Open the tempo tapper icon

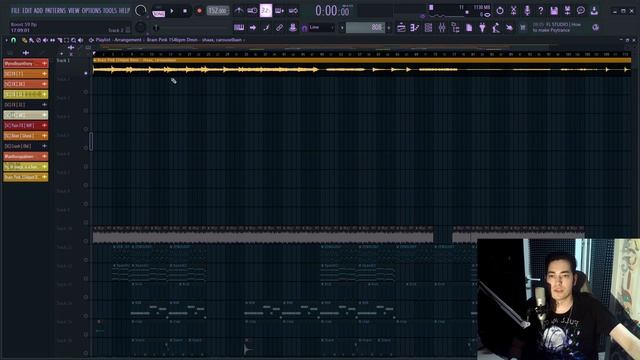tap(496, 27)
